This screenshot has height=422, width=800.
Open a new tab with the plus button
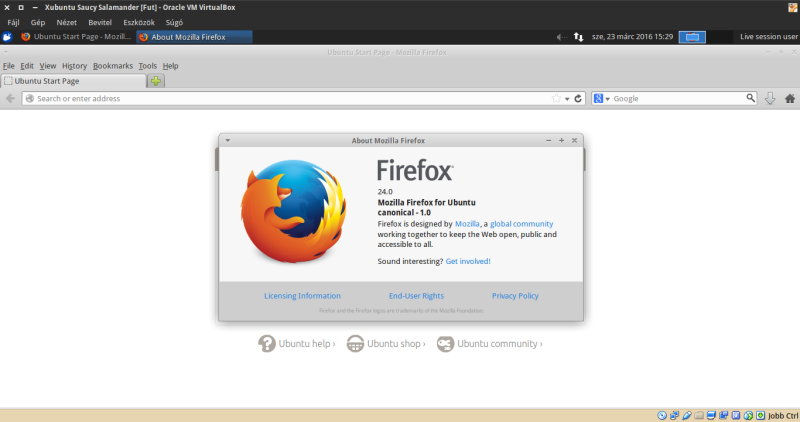point(156,81)
